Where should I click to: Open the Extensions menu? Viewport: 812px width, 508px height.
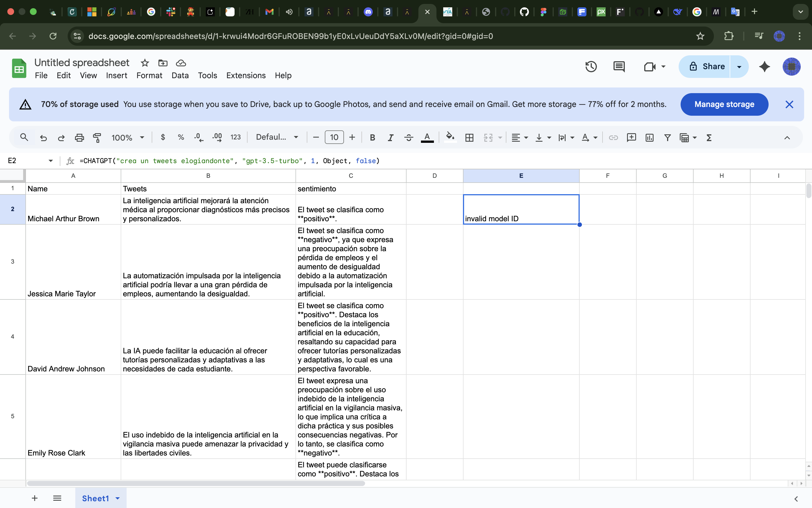coord(246,75)
